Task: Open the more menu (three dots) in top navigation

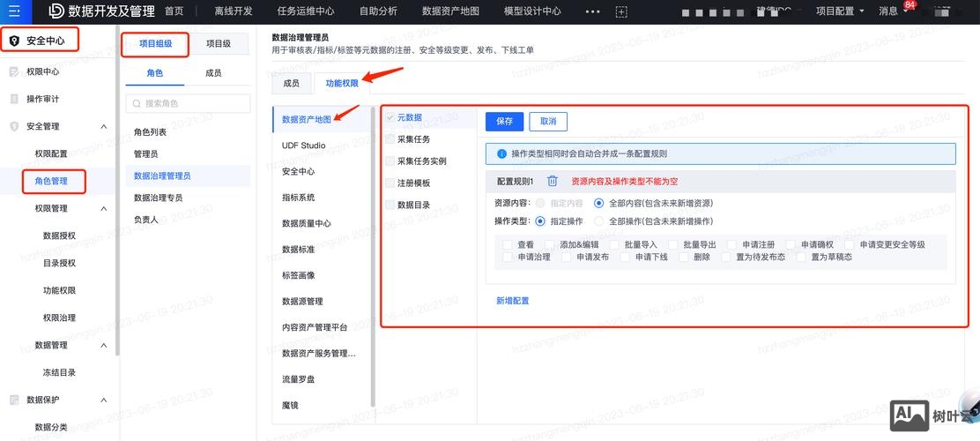Action: point(592,11)
